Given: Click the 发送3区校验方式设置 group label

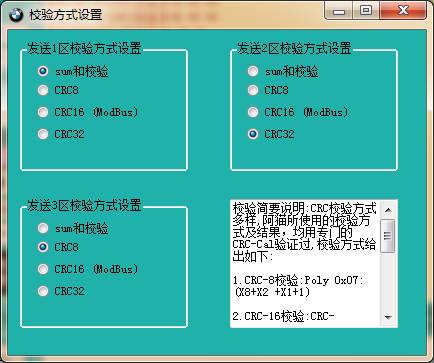Looking at the screenshot, I should click(x=84, y=206).
